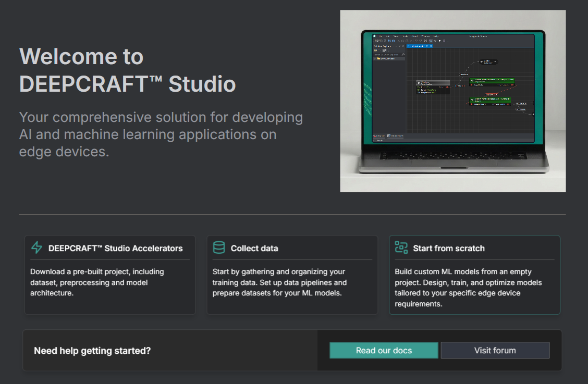Click the upper green node in laptop screenshot

[492, 81]
